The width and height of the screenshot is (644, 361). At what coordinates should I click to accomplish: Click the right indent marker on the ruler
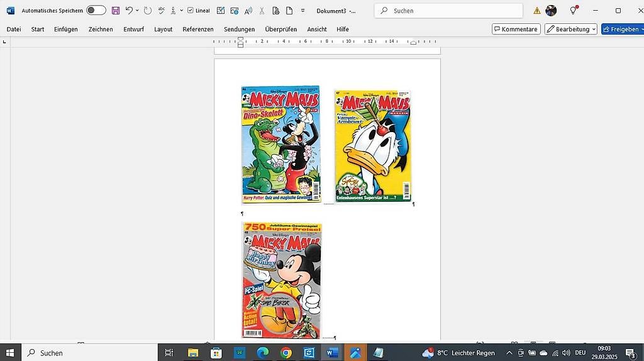coord(413,42)
